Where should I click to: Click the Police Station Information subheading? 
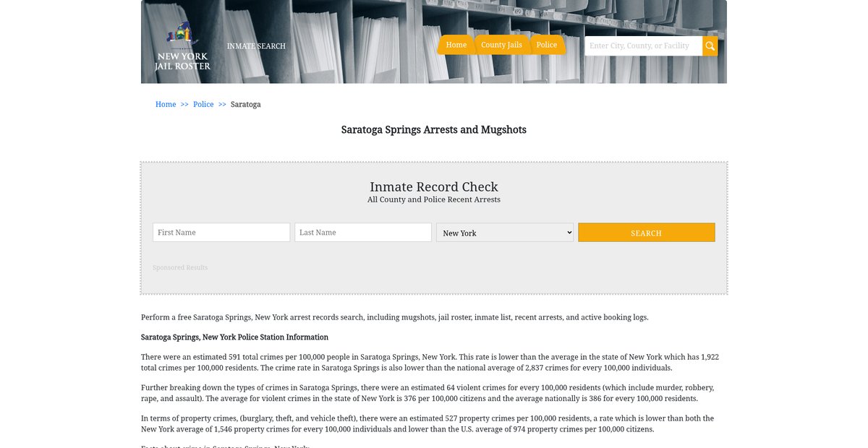tap(234, 337)
